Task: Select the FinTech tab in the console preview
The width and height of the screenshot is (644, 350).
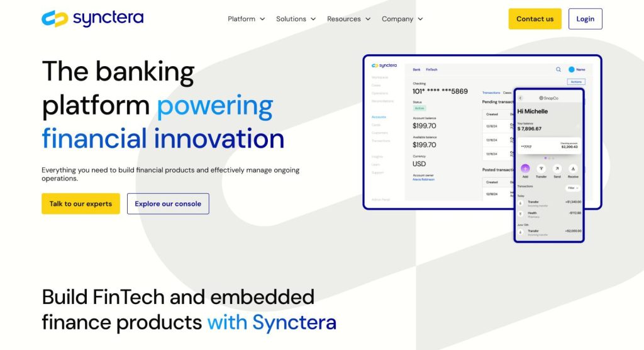Action: click(431, 69)
